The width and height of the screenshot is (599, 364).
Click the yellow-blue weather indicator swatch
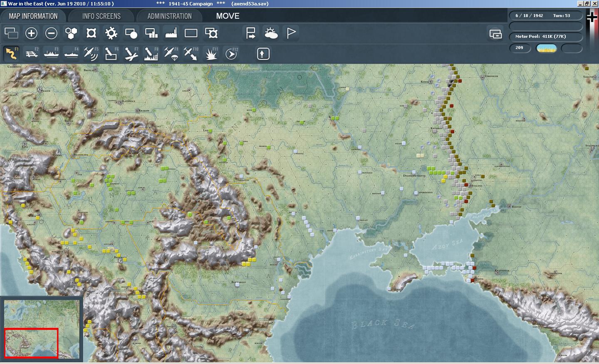click(547, 48)
